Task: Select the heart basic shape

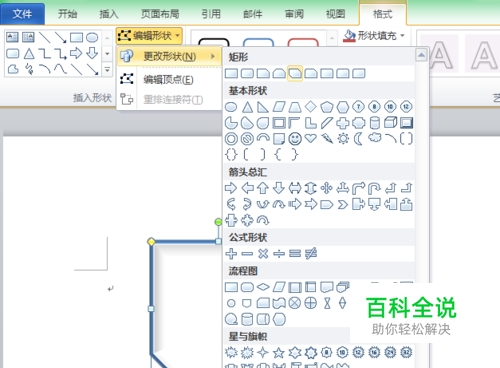Action: [x=311, y=139]
